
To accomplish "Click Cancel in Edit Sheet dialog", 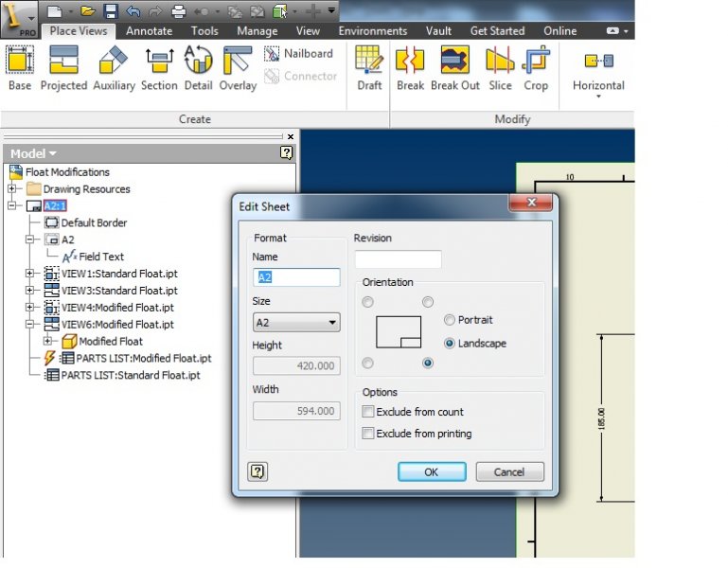I will pyautogui.click(x=509, y=471).
